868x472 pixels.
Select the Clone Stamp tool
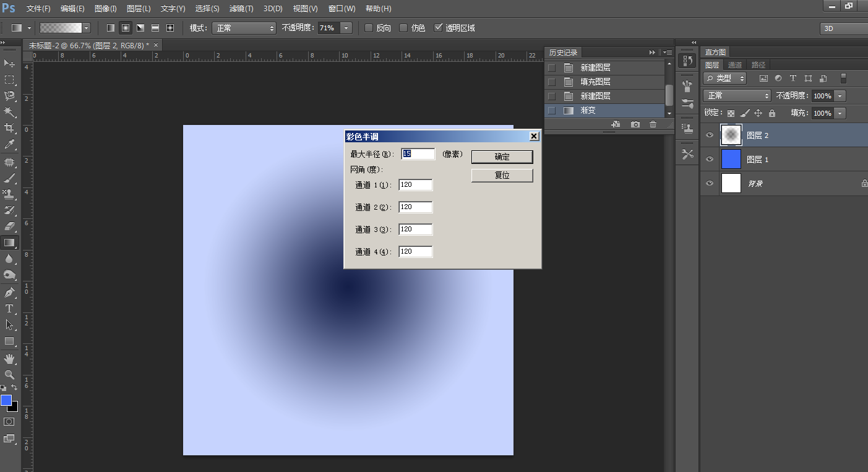9,194
